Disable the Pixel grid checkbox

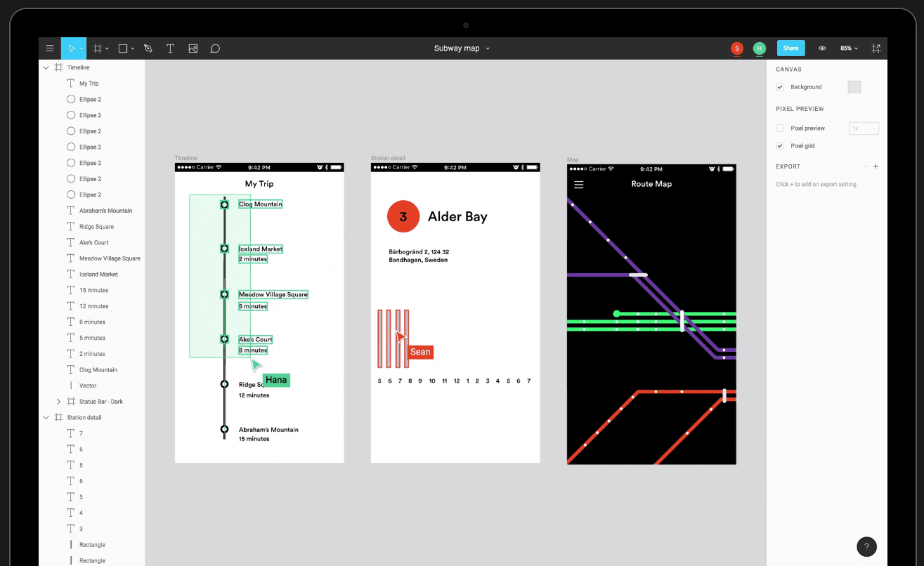pos(780,146)
